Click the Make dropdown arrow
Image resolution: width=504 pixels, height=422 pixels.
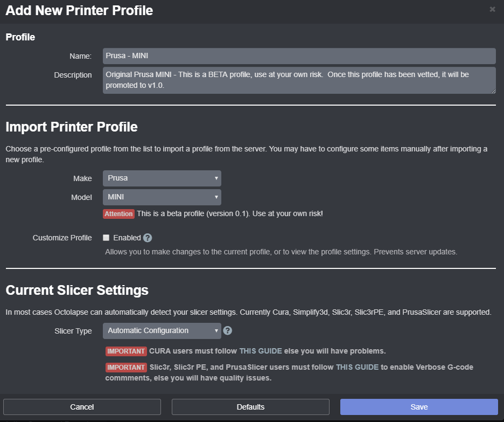click(216, 178)
